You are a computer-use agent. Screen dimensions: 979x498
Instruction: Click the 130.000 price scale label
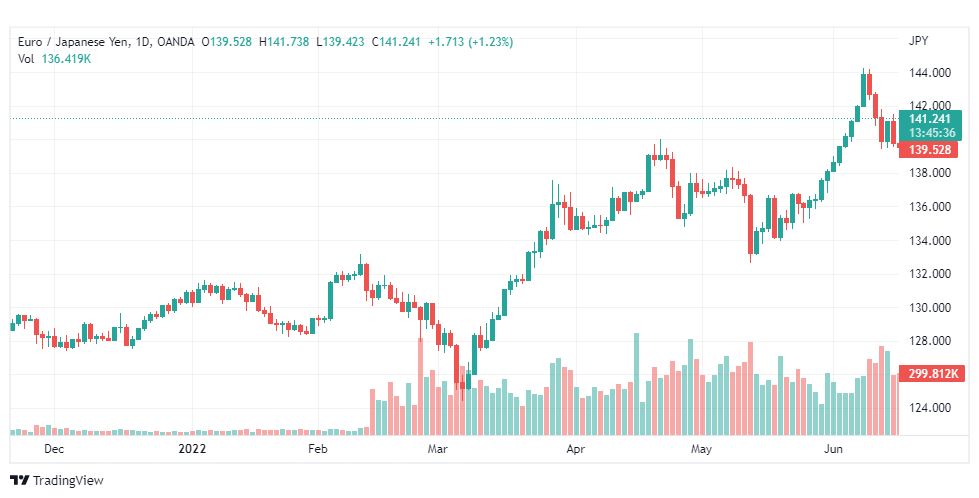(930, 307)
